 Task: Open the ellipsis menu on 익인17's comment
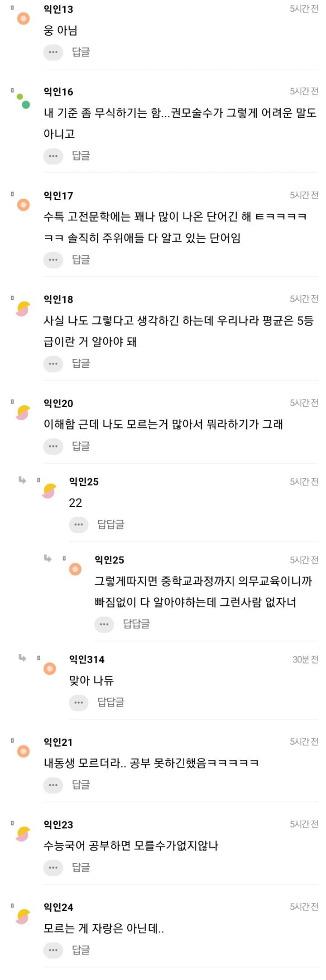pos(53,260)
